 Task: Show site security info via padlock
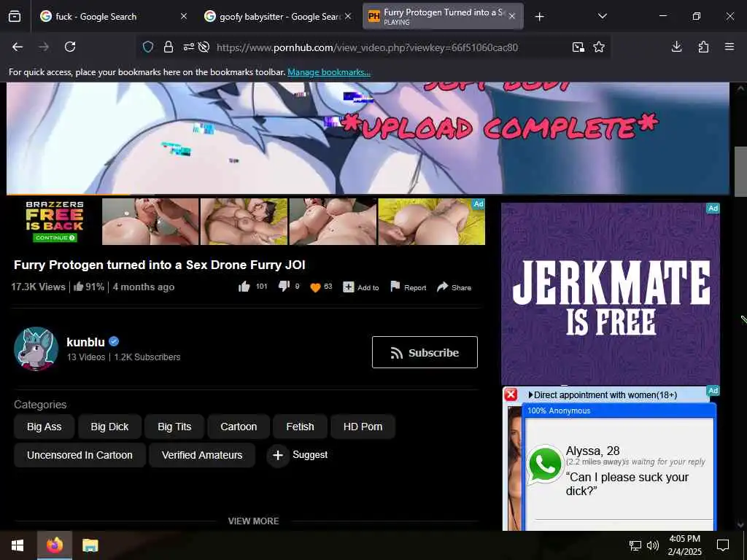[x=169, y=47]
